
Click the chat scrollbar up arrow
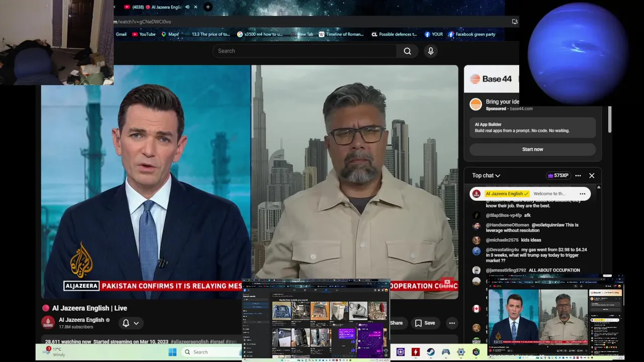click(x=598, y=187)
